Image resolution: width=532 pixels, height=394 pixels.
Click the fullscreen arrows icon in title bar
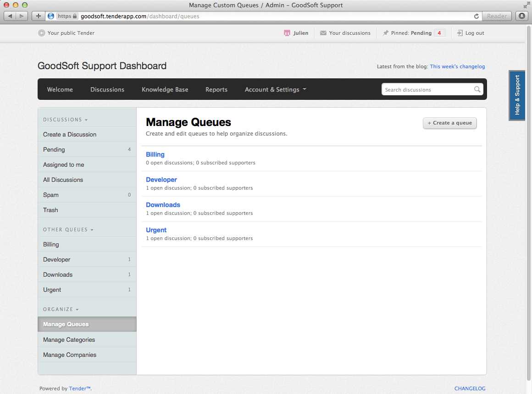tap(526, 5)
